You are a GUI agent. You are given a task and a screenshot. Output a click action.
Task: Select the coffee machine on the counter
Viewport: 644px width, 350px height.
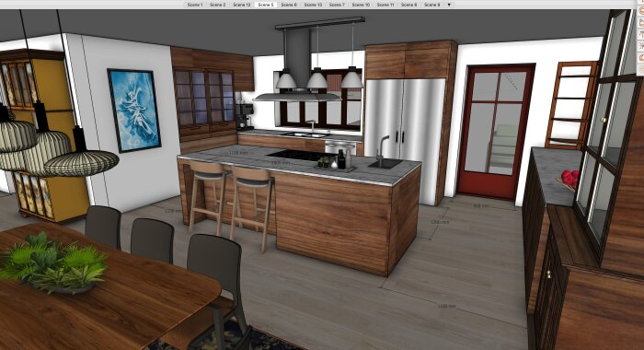coord(246,116)
